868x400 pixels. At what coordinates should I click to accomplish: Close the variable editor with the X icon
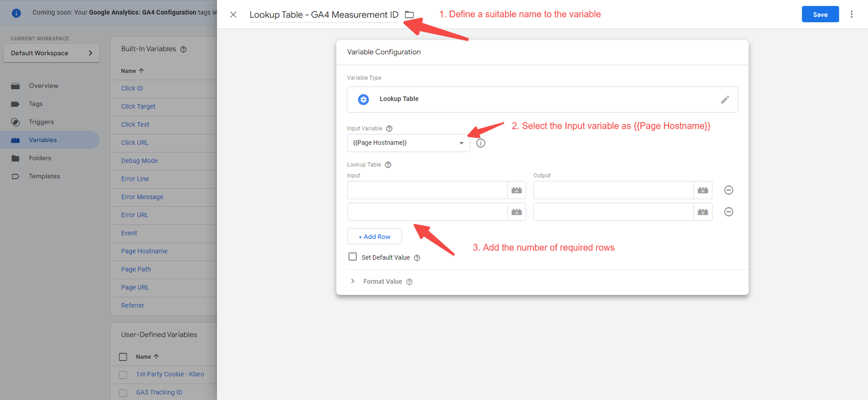tap(233, 15)
